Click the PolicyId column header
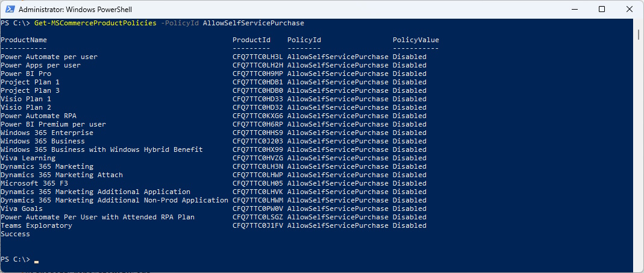Viewport: 644px width, 273px height. pos(304,40)
